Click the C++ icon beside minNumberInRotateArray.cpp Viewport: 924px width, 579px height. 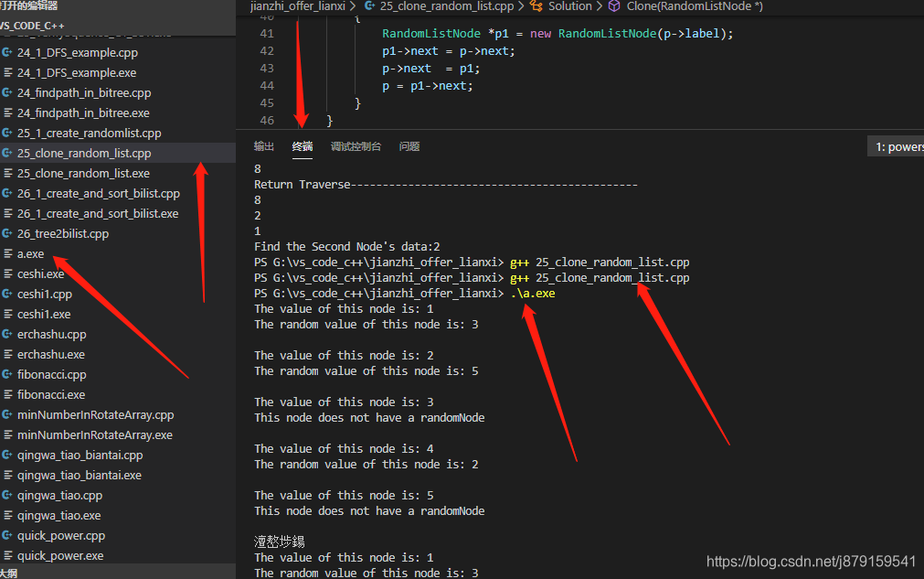11,414
